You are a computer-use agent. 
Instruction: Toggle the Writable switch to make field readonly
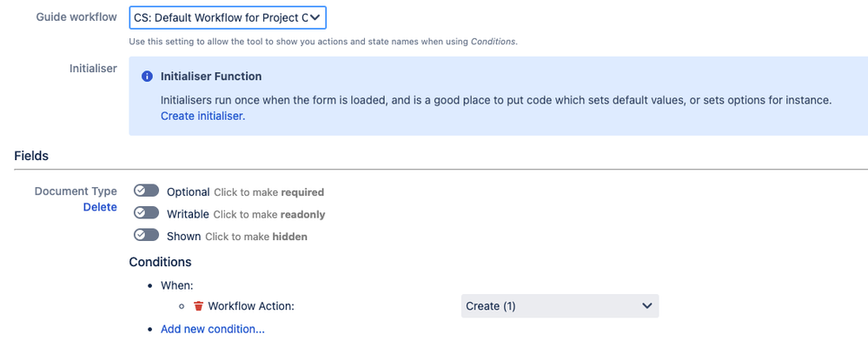pyautogui.click(x=146, y=213)
